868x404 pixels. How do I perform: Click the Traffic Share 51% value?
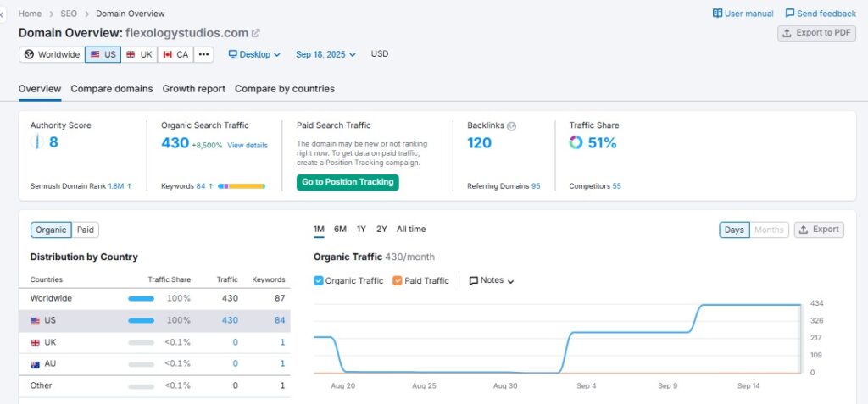pos(602,143)
